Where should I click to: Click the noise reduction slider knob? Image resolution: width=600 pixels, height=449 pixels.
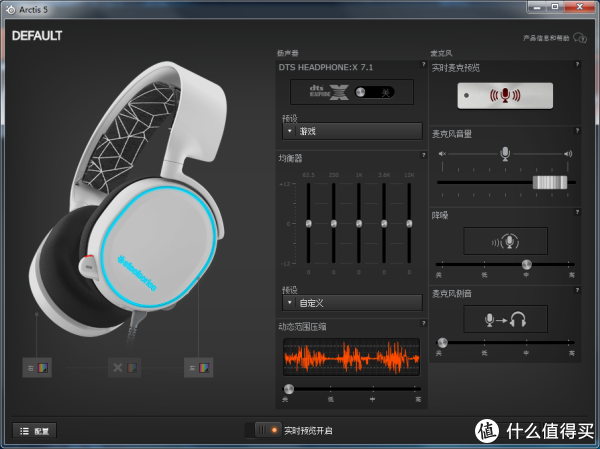tap(527, 264)
